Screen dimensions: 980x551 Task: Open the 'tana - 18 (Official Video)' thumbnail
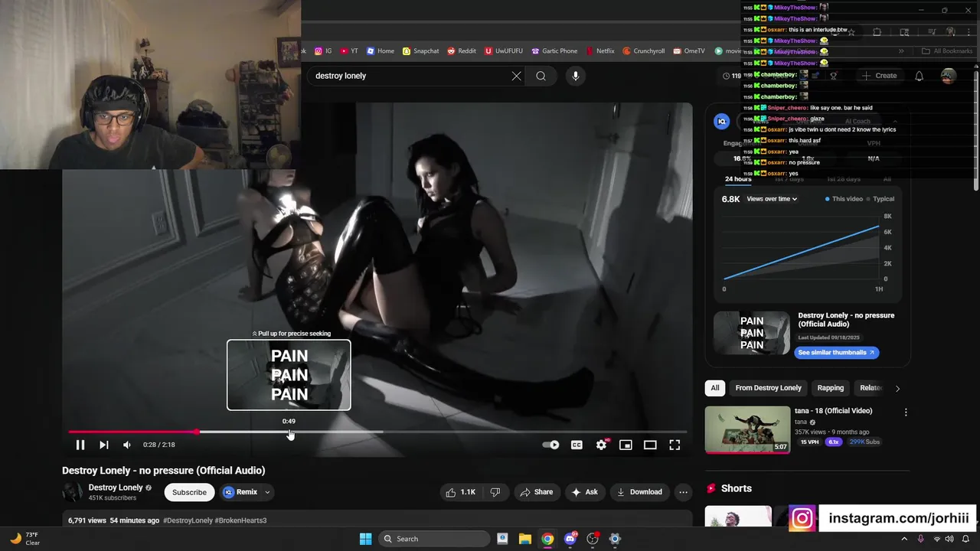pos(747,430)
